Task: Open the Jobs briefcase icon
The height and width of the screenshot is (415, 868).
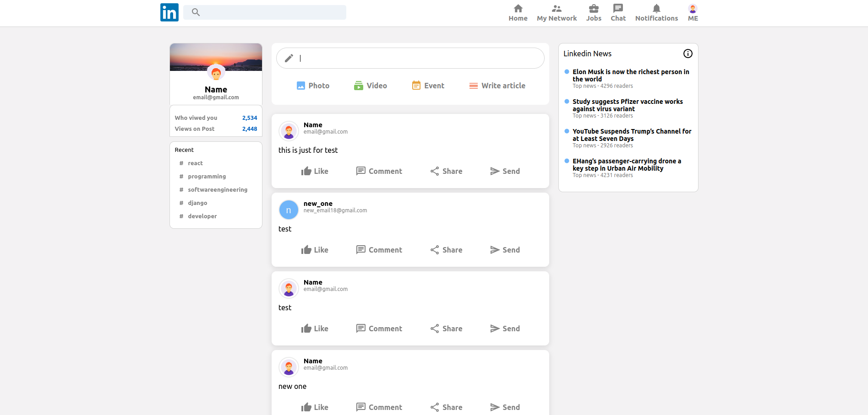Action: (x=593, y=9)
